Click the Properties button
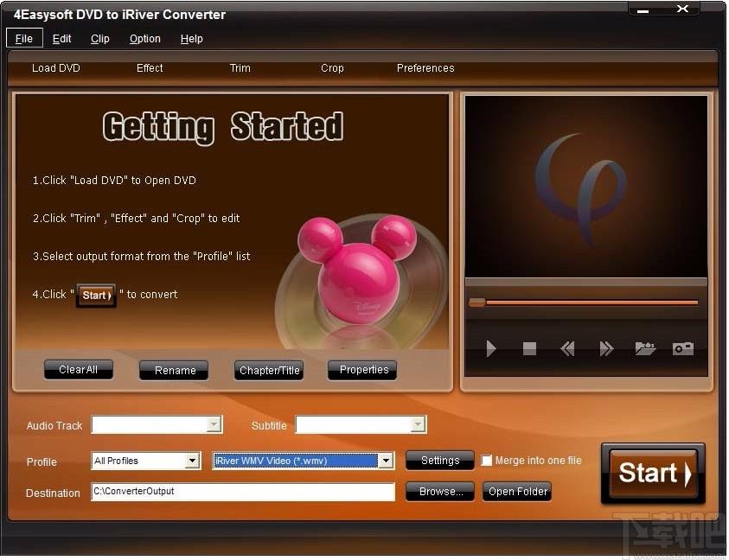This screenshot has height=560, width=729. [362, 370]
